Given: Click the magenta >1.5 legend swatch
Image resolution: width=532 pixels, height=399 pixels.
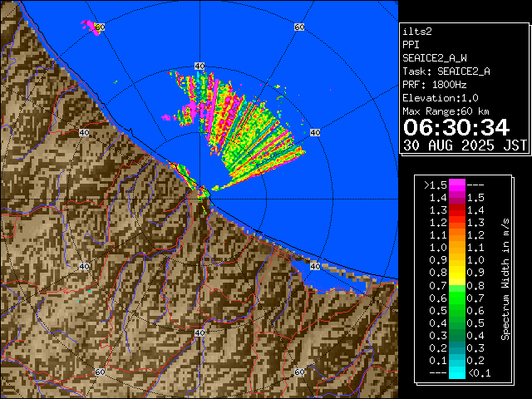Looking at the screenshot, I should tap(456, 185).
